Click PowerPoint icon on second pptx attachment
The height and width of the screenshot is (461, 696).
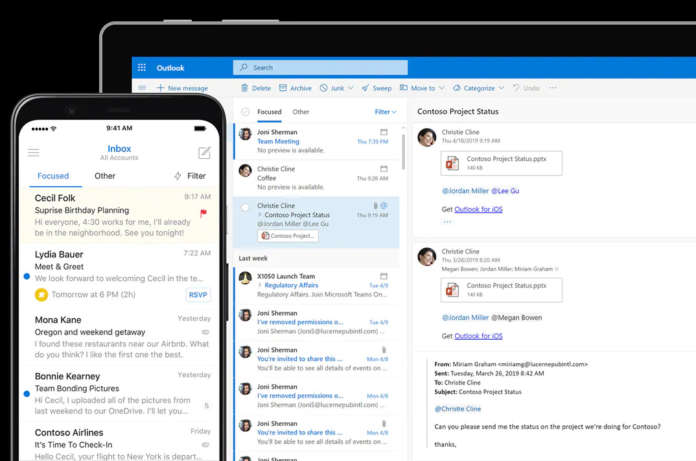coord(452,290)
